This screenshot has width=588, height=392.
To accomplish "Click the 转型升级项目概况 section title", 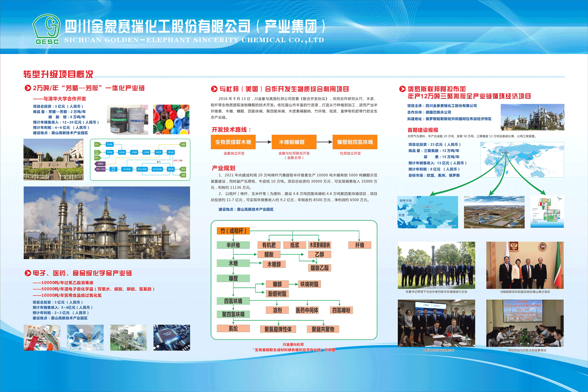I will coord(58,74).
